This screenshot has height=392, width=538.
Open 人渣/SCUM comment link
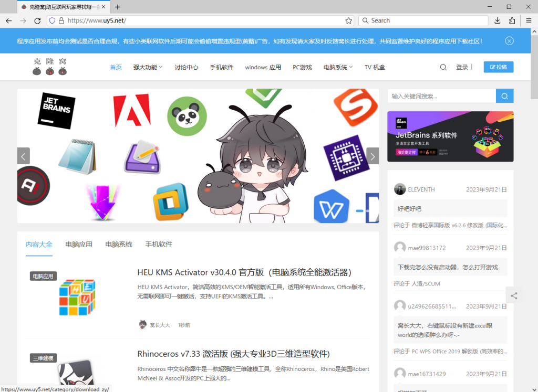click(426, 284)
